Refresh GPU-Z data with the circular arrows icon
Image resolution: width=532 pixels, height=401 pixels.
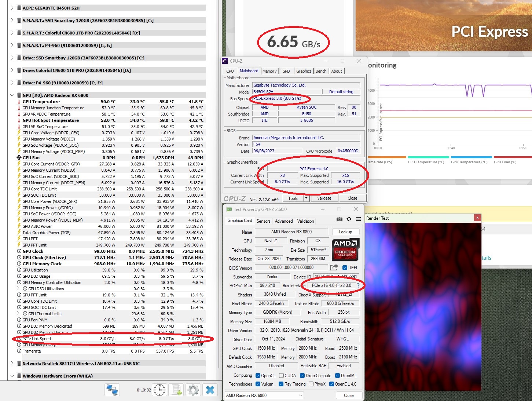349,219
